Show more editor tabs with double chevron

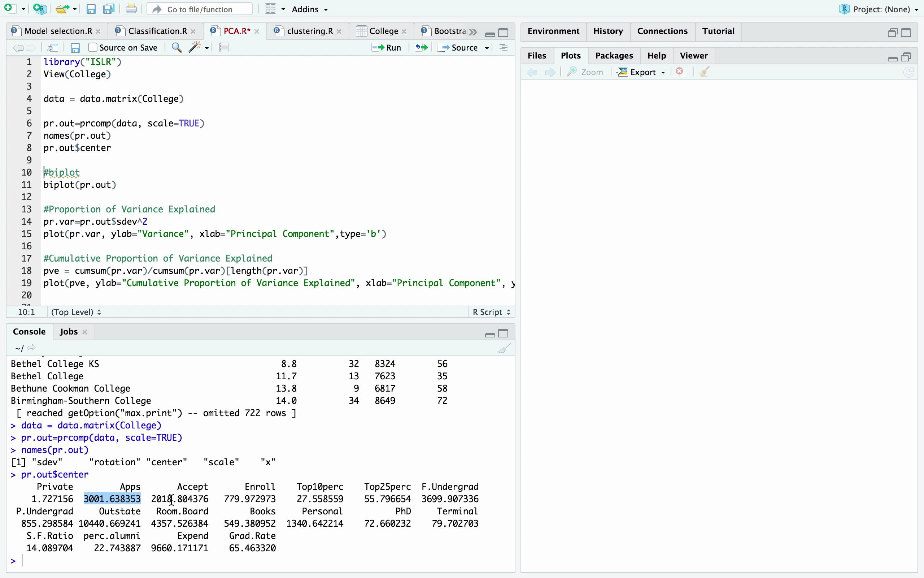click(x=473, y=32)
